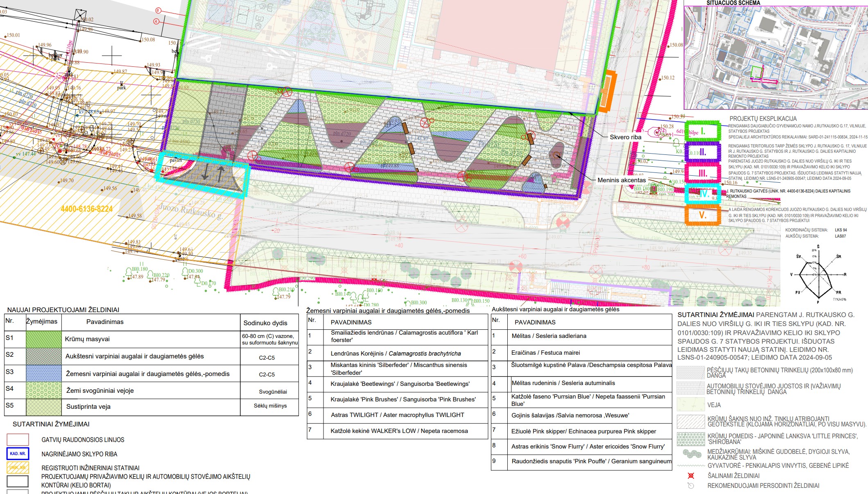
Task: Click the blue KAD. NR. boundary symbol
Action: click(18, 454)
